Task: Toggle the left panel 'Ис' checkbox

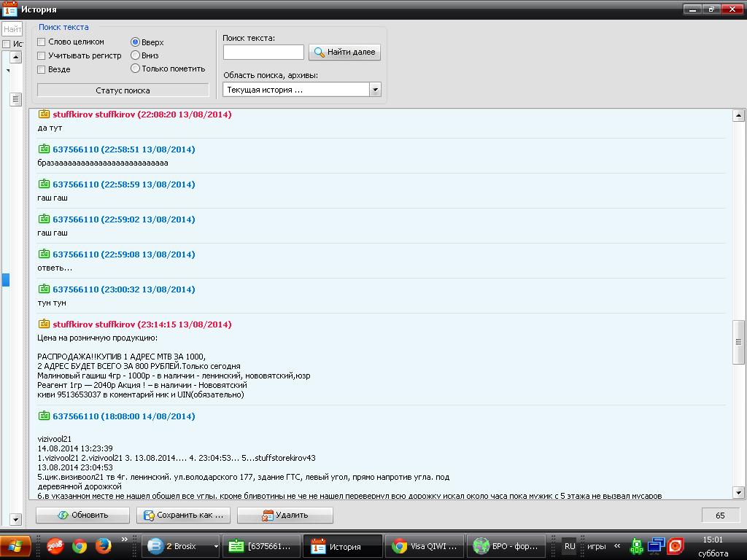Action: 6,44
